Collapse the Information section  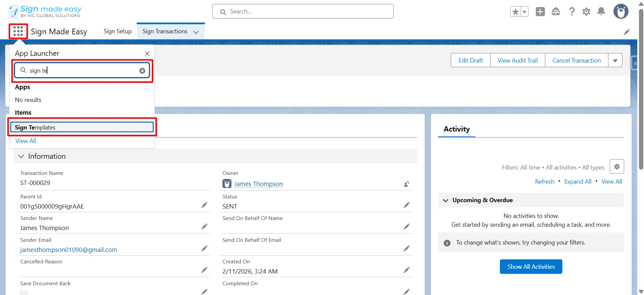21,156
